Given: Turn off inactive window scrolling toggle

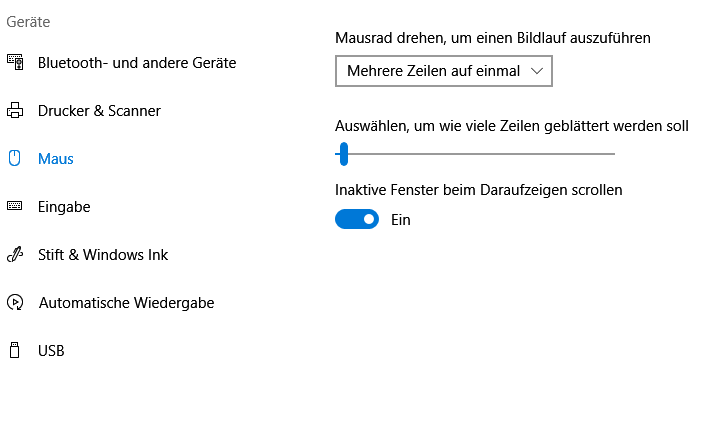Looking at the screenshot, I should pos(357,219).
